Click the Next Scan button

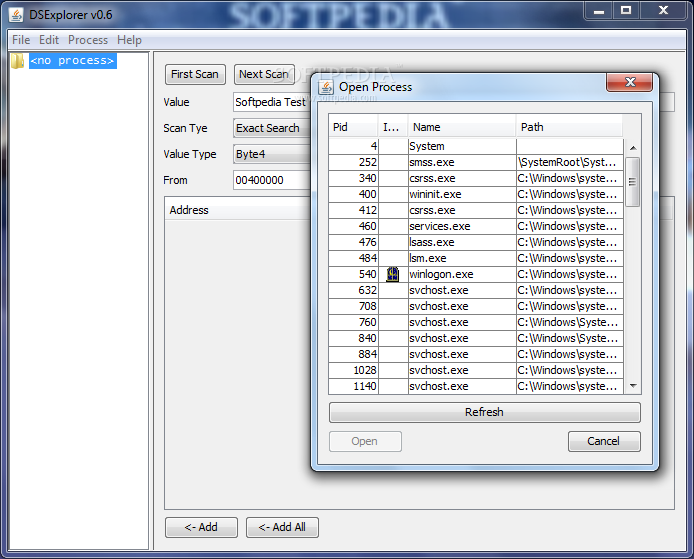[264, 74]
